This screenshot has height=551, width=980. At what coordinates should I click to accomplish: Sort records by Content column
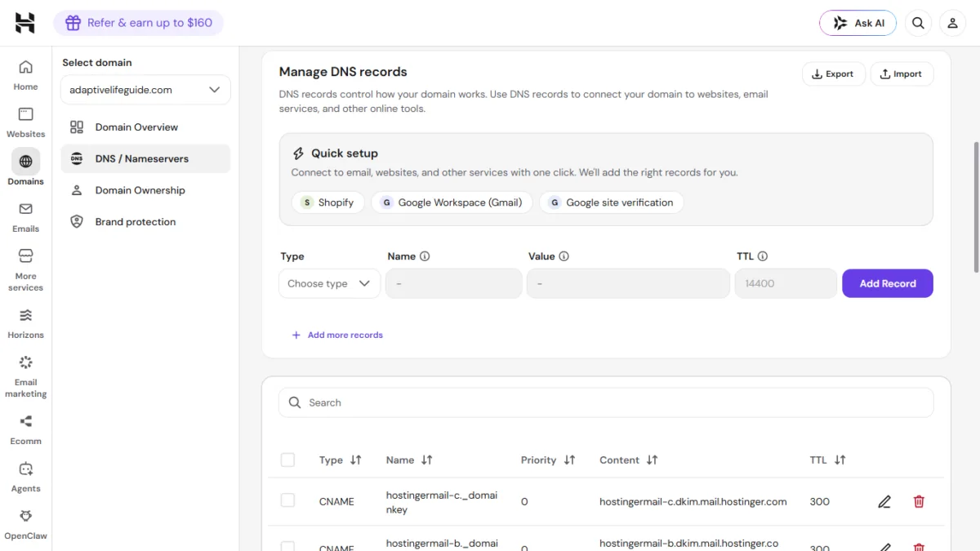pyautogui.click(x=652, y=460)
